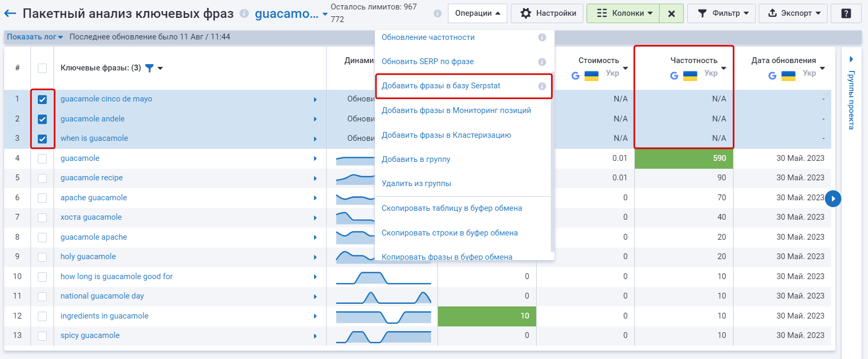Open the Экспорт dropdown
868x359 pixels.
793,13
